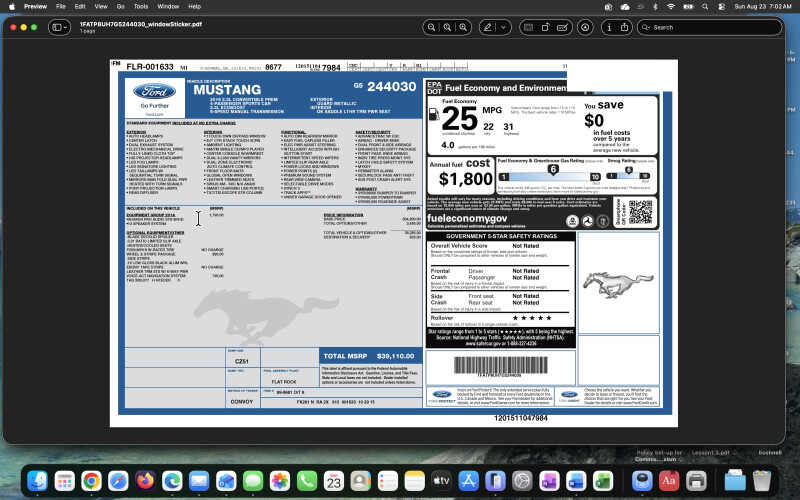
Task: Open Calendar from the Dock
Action: coord(334,481)
